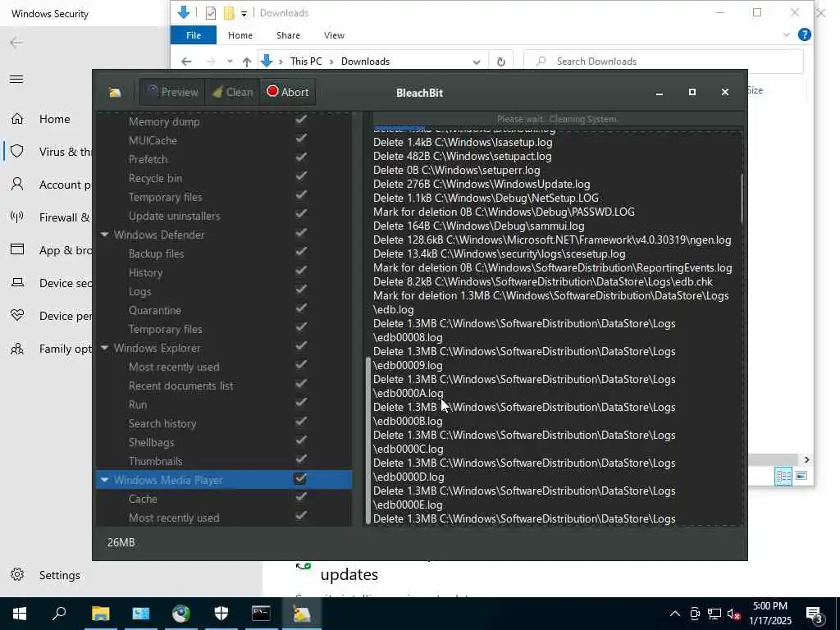Click the Clean button in BleachBit
Viewport: 840px width, 630px height.
[232, 92]
